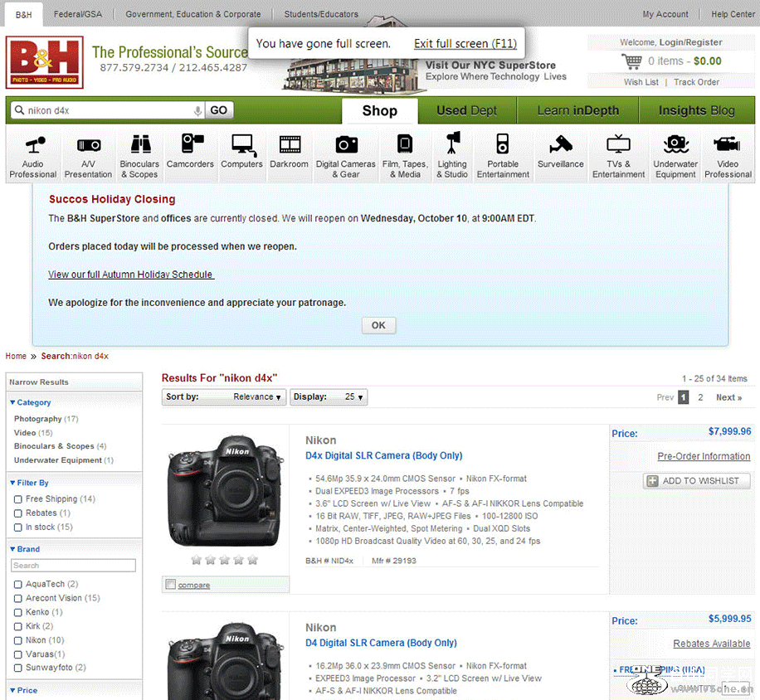Select the Digital Cameras & Gear category icon
760x700 pixels.
pyautogui.click(x=346, y=154)
